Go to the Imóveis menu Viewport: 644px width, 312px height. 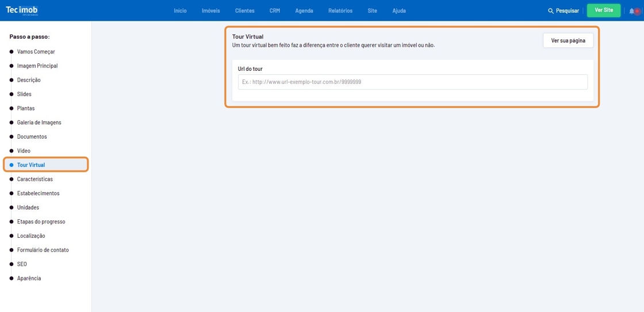click(x=210, y=10)
